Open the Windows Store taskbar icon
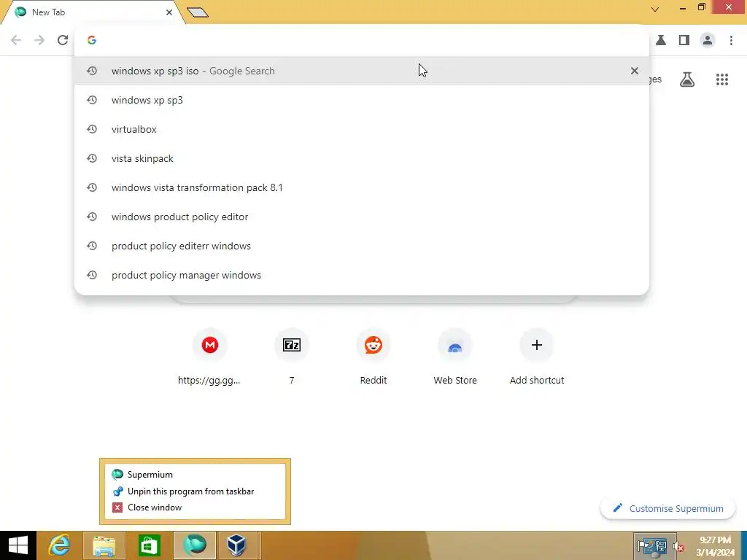Image resolution: width=747 pixels, height=560 pixels. coord(149,545)
